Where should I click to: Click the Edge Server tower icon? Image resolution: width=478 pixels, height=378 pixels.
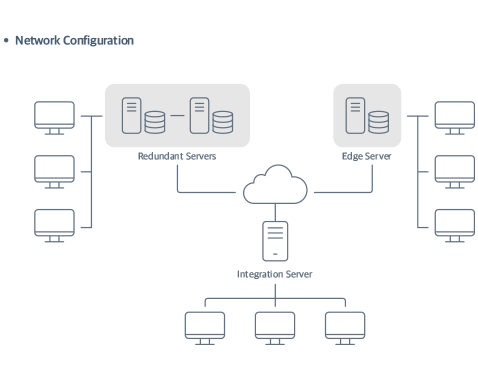[355, 115]
